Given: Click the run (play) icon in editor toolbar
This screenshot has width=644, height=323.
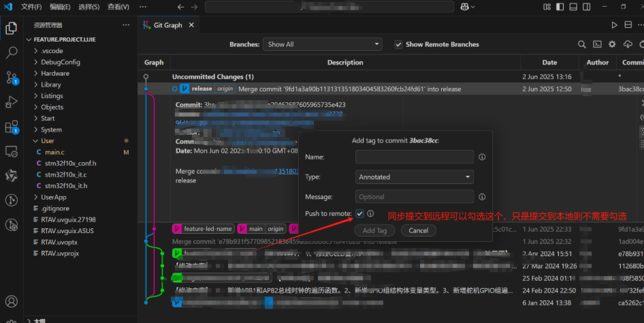Looking at the screenshot, I should pyautogui.click(x=615, y=25).
